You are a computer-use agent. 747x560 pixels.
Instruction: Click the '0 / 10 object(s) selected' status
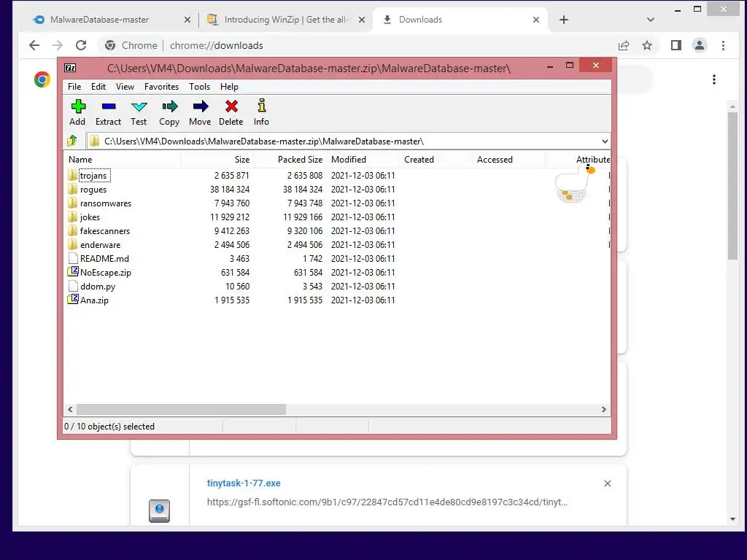coord(109,426)
